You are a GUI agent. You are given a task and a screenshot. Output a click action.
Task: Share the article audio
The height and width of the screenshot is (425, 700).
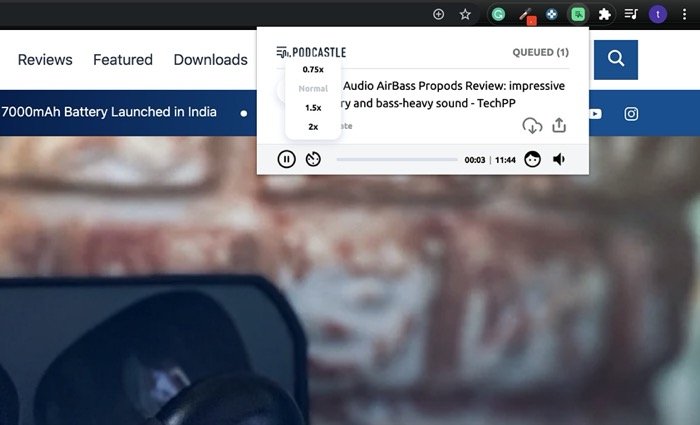point(559,125)
